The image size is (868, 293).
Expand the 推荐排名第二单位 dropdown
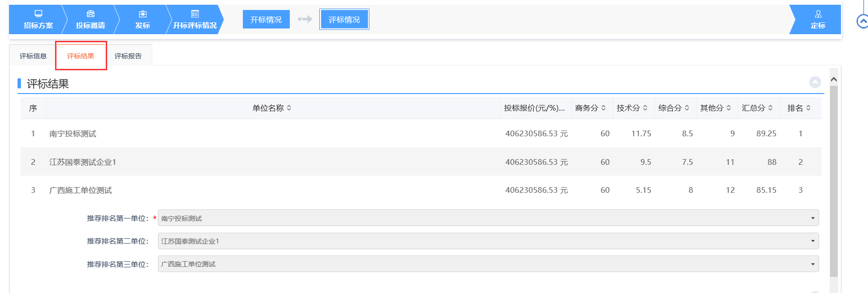click(x=488, y=241)
